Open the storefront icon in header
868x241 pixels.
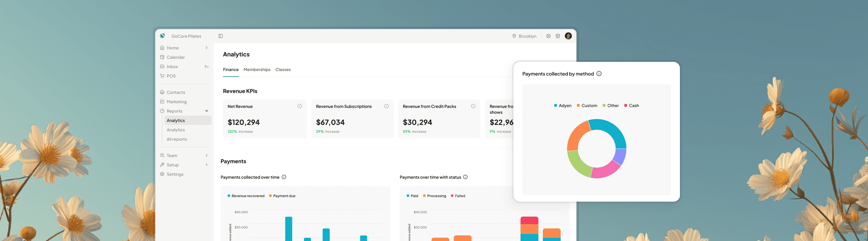558,36
